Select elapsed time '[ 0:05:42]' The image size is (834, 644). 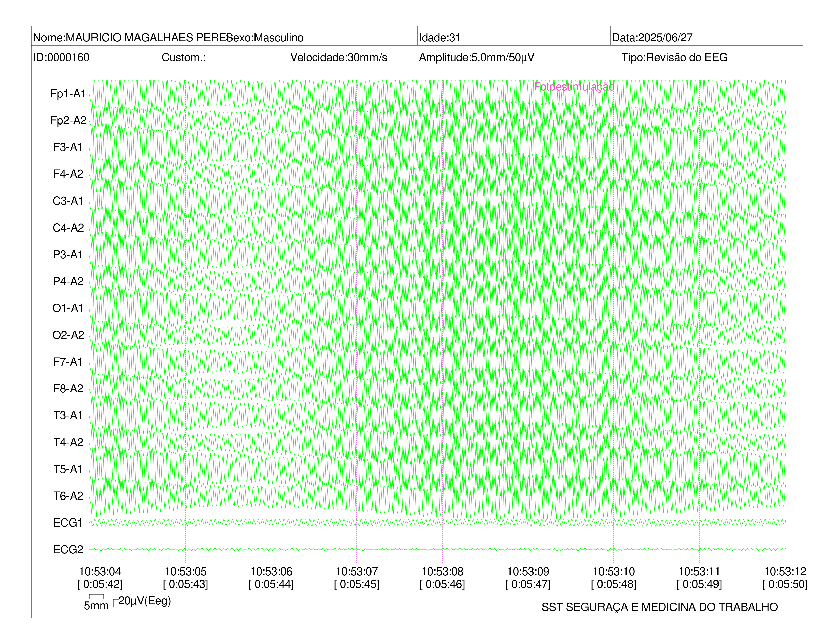tap(100, 584)
